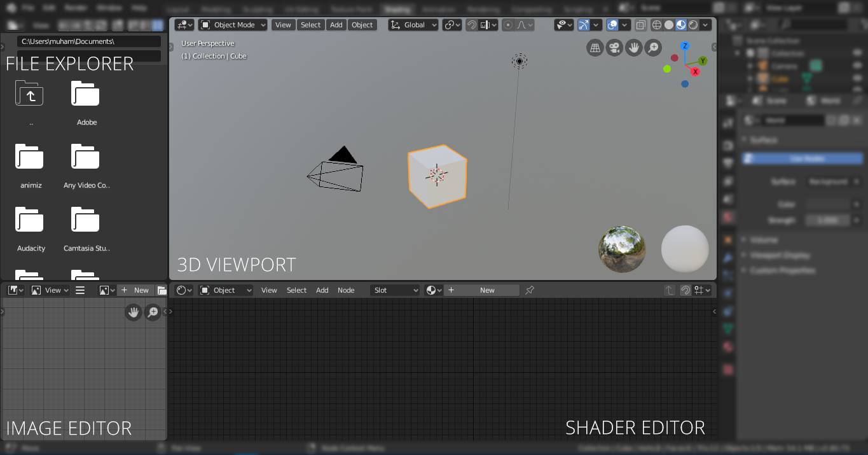Select the camera object in the viewport
Viewport: 868px width, 455px height.
click(335, 170)
